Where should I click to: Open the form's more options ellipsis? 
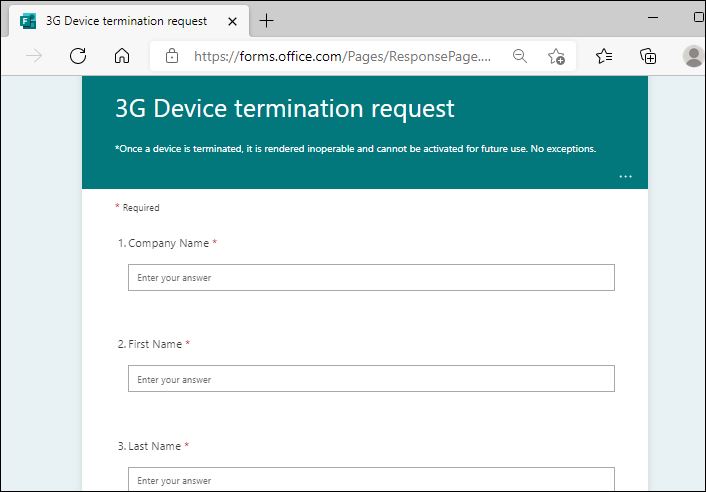(625, 176)
